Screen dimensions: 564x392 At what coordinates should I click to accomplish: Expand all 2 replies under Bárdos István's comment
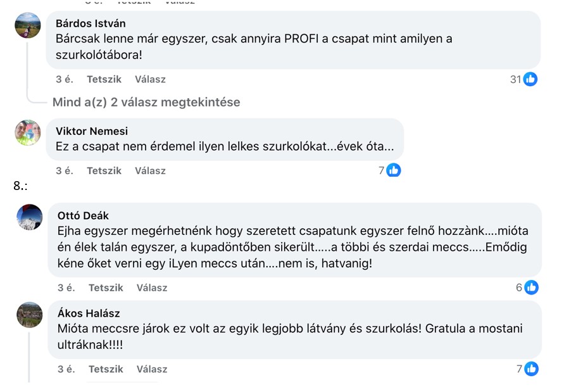click(x=146, y=102)
